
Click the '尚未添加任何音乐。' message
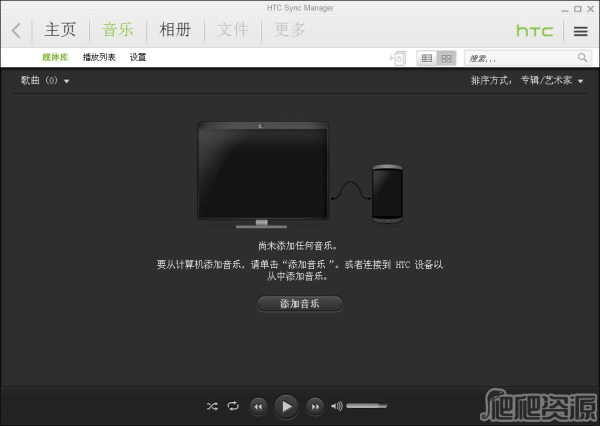click(x=298, y=245)
